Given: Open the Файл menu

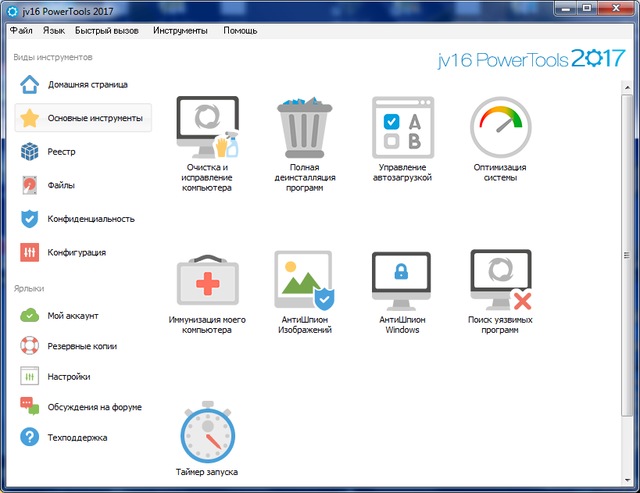Looking at the screenshot, I should [x=21, y=31].
